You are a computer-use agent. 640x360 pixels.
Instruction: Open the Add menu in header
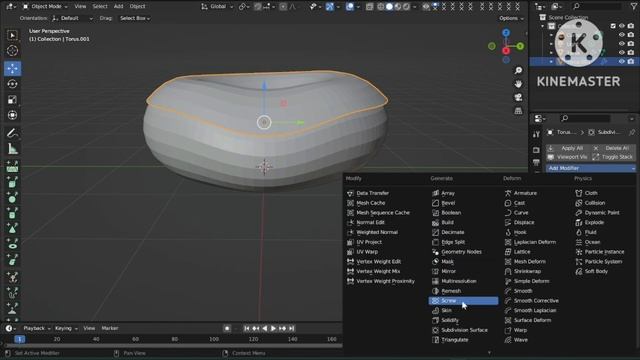118,6
